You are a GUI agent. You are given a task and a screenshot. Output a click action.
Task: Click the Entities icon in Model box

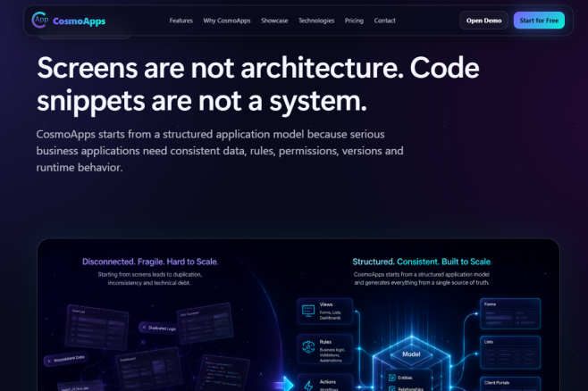pyautogui.click(x=392, y=378)
